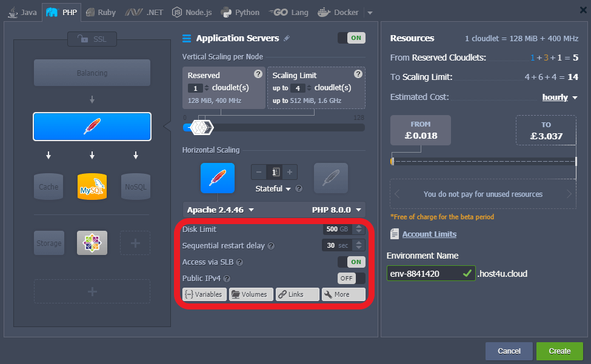591x364 pixels.
Task: Open the Links button
Action: tap(298, 294)
